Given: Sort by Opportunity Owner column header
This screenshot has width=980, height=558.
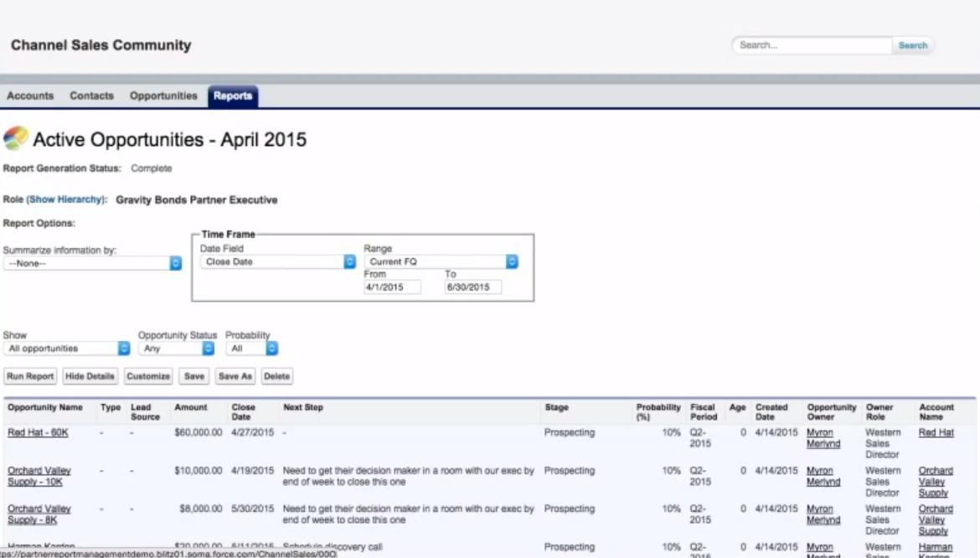Looking at the screenshot, I should point(831,411).
